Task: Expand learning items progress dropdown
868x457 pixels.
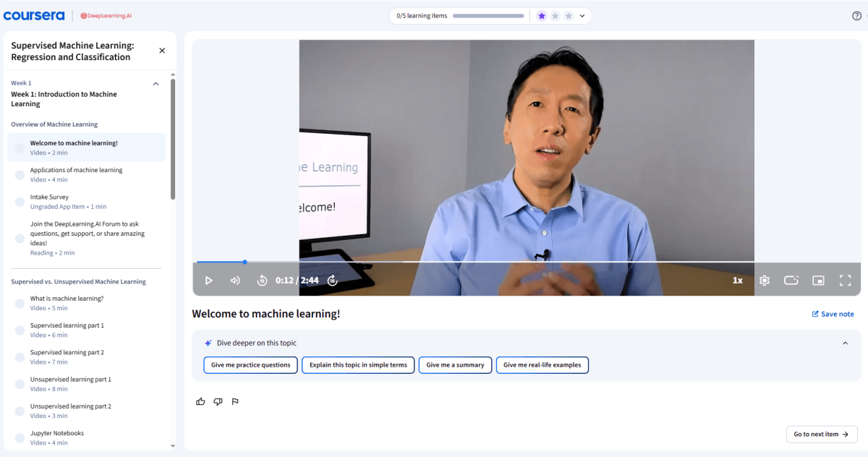Action: [582, 16]
